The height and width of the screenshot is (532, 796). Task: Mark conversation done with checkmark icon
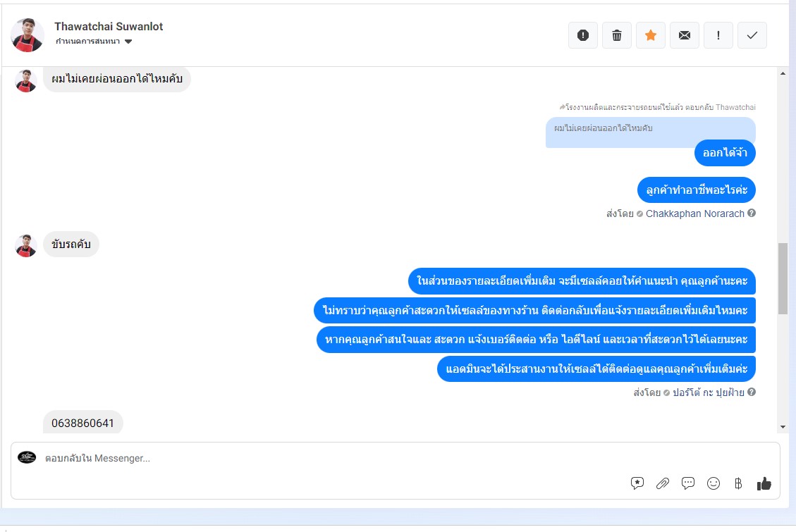point(752,35)
